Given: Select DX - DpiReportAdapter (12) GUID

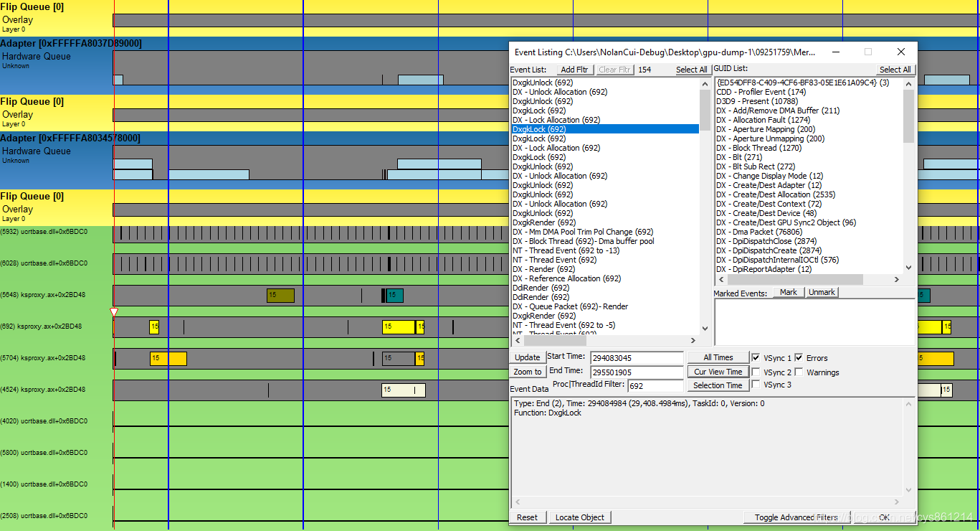Looking at the screenshot, I should (764, 269).
